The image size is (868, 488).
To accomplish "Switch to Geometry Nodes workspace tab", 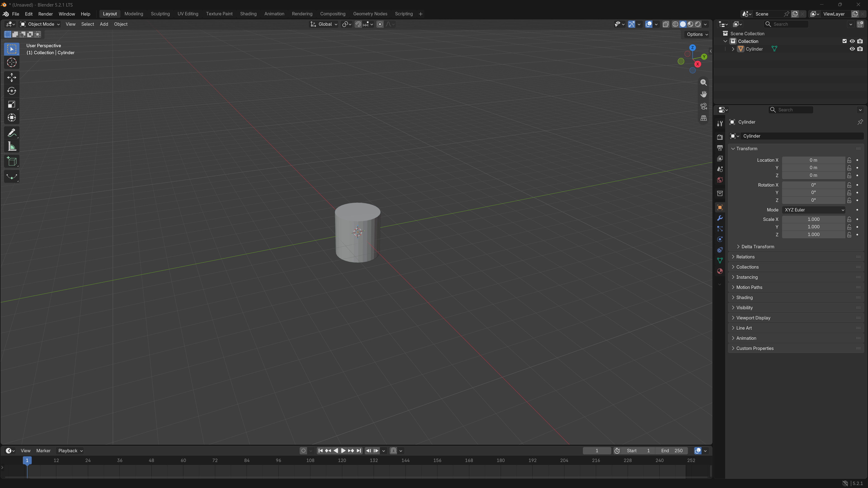I will click(x=370, y=14).
